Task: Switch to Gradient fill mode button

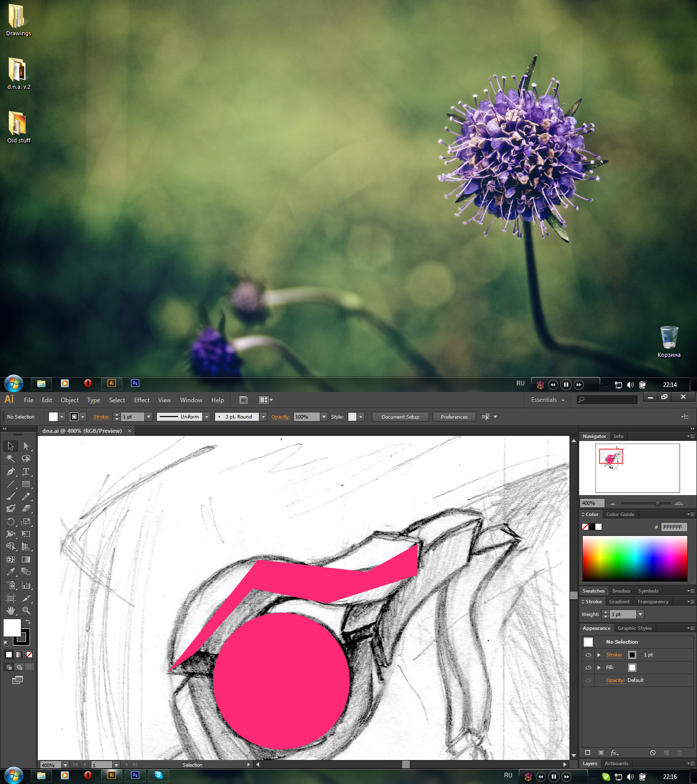Action: point(19,654)
